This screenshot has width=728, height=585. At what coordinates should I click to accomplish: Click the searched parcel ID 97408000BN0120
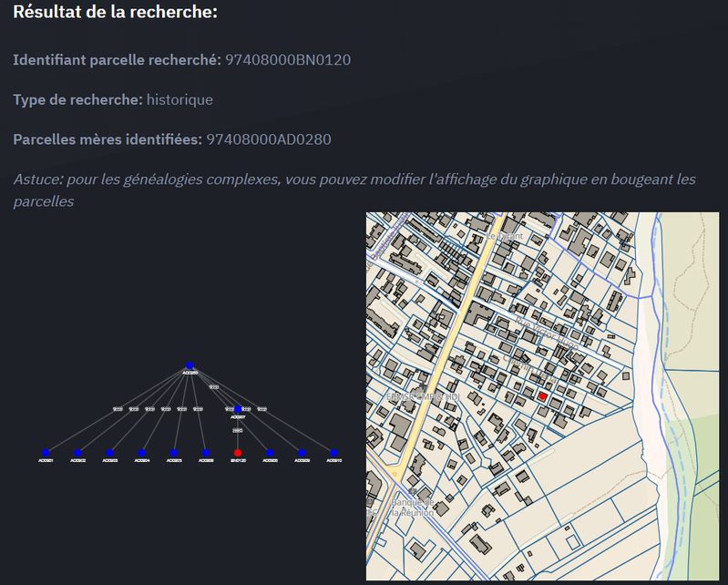(x=288, y=60)
